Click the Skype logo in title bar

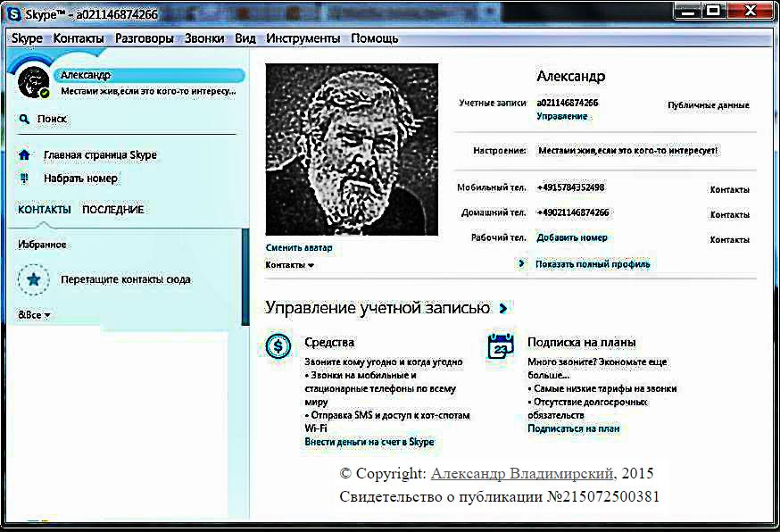tap(14, 14)
